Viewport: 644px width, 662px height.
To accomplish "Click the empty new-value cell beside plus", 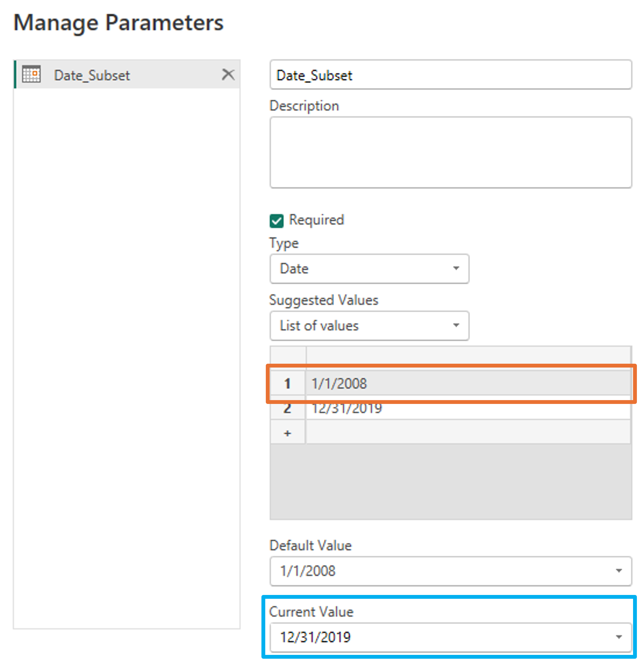I will [468, 432].
